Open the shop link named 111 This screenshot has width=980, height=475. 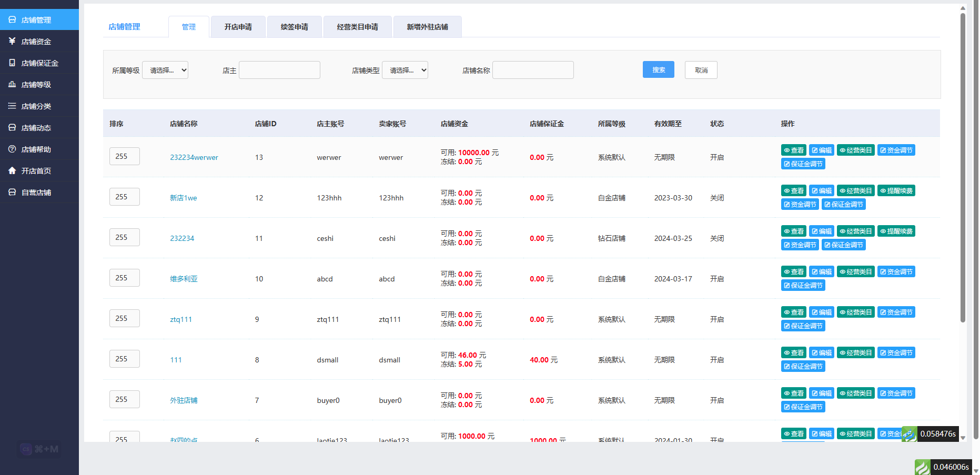pyautogui.click(x=176, y=360)
